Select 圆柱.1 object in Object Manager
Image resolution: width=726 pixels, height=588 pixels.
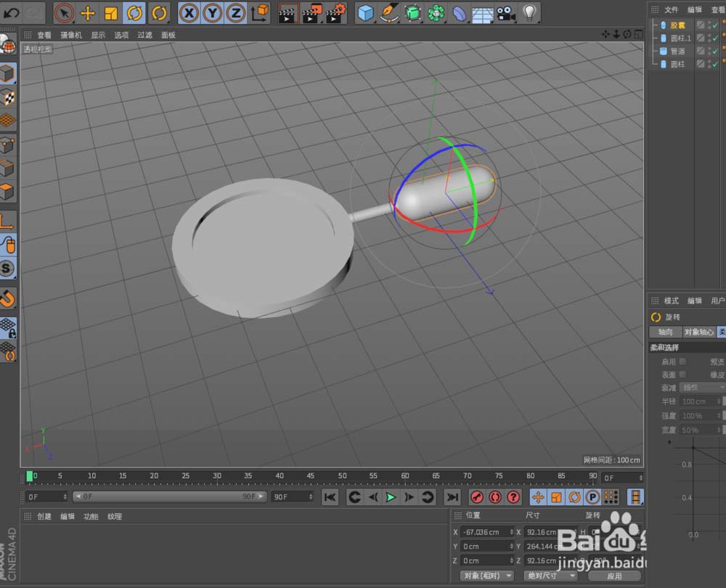[681, 38]
